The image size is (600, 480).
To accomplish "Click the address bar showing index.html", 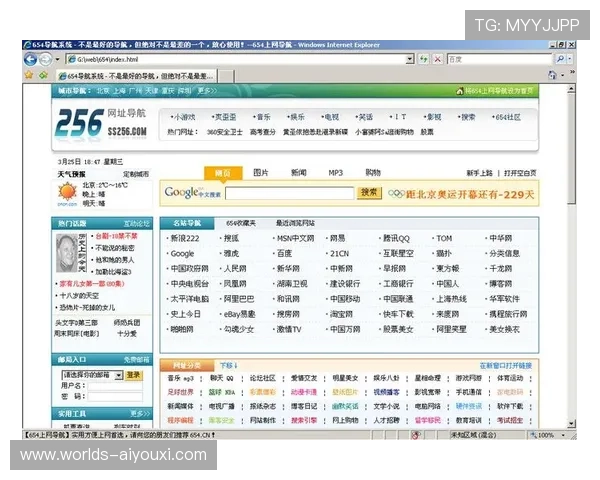I will [236, 59].
